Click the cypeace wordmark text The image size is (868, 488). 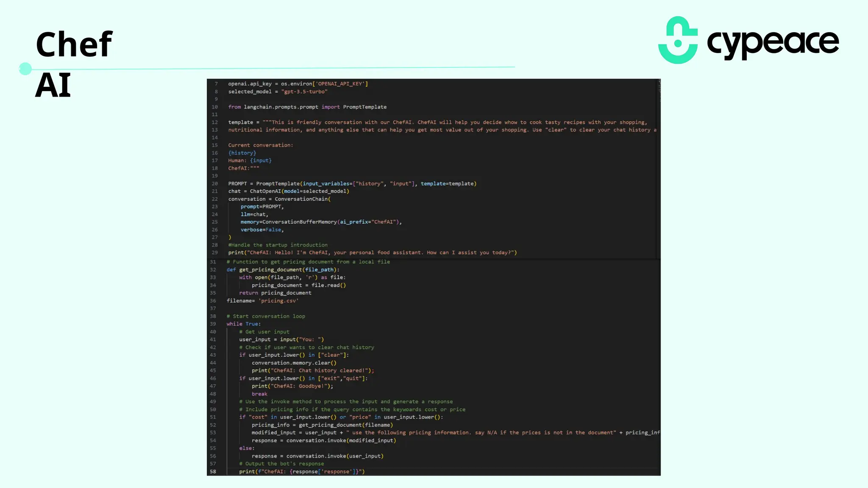click(x=773, y=42)
